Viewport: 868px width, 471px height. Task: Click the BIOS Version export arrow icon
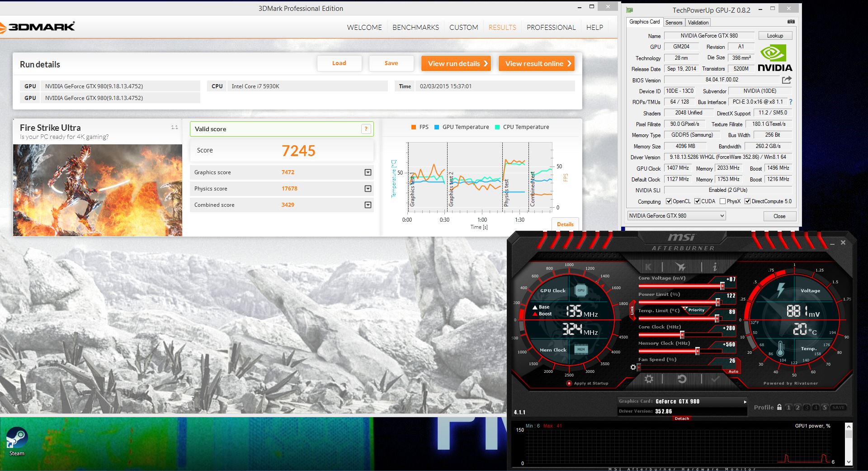coord(787,80)
